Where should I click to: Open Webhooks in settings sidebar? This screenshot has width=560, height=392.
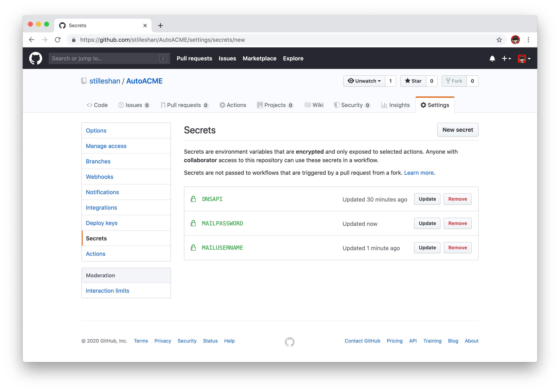126,177
